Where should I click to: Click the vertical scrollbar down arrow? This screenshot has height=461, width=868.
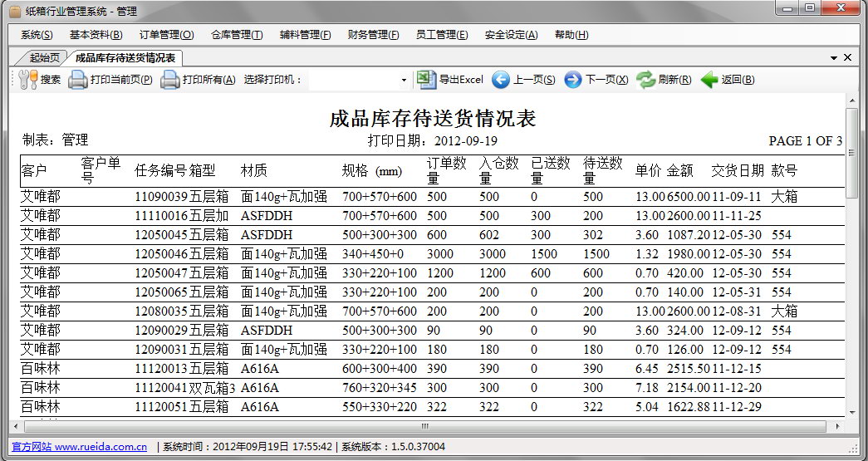851,411
